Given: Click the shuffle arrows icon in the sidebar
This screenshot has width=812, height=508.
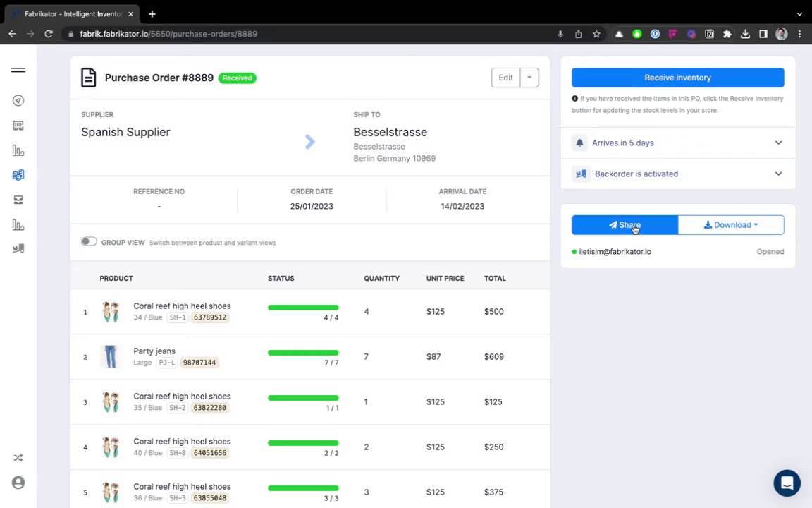Looking at the screenshot, I should (x=18, y=458).
